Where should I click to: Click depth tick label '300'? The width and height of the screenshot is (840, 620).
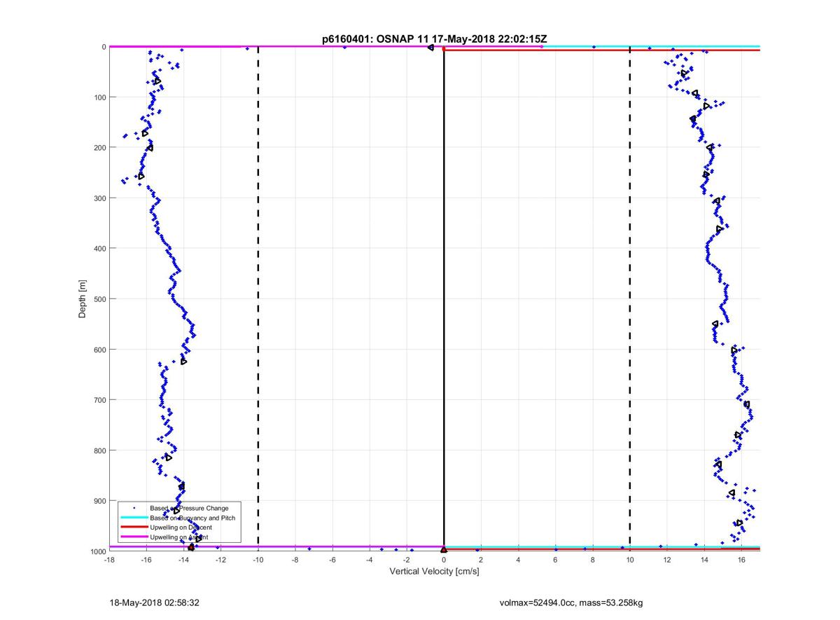tap(99, 198)
